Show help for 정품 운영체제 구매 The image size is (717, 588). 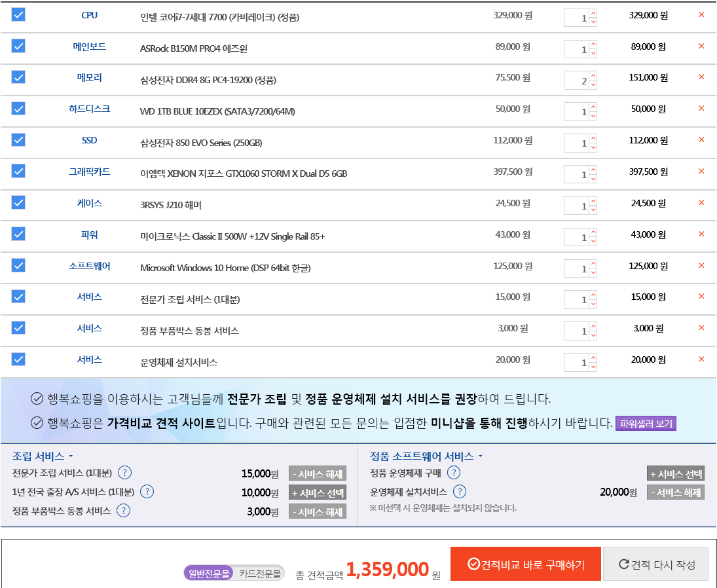[453, 473]
